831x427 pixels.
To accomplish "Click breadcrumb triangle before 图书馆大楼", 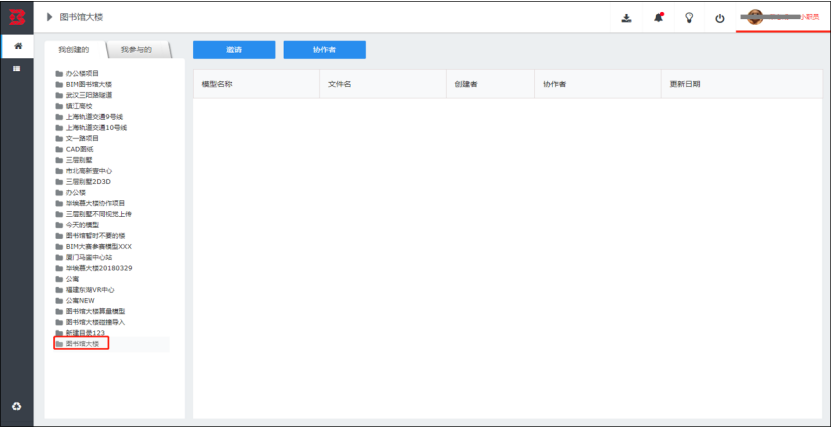I will point(50,17).
